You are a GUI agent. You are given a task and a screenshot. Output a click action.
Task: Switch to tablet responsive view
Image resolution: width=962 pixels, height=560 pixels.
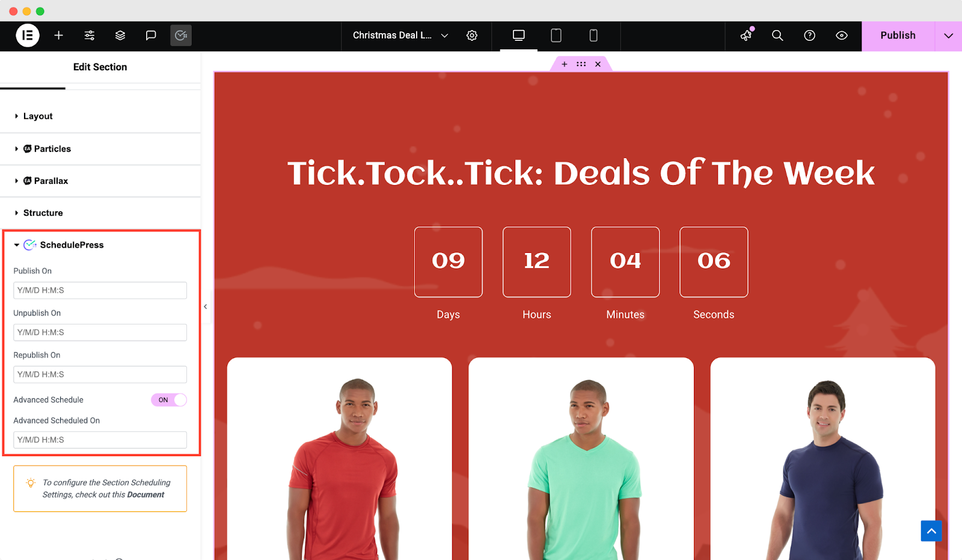(x=556, y=35)
